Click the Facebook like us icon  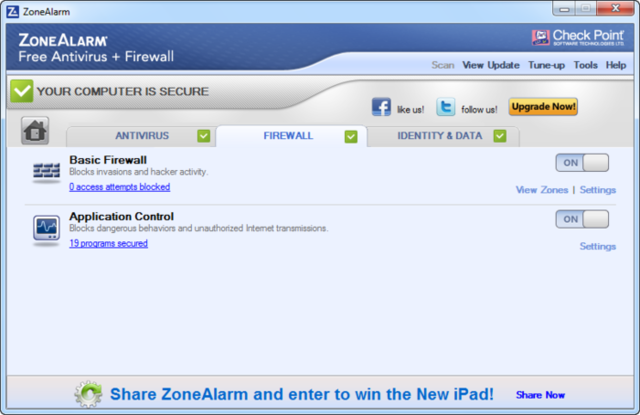click(x=381, y=107)
